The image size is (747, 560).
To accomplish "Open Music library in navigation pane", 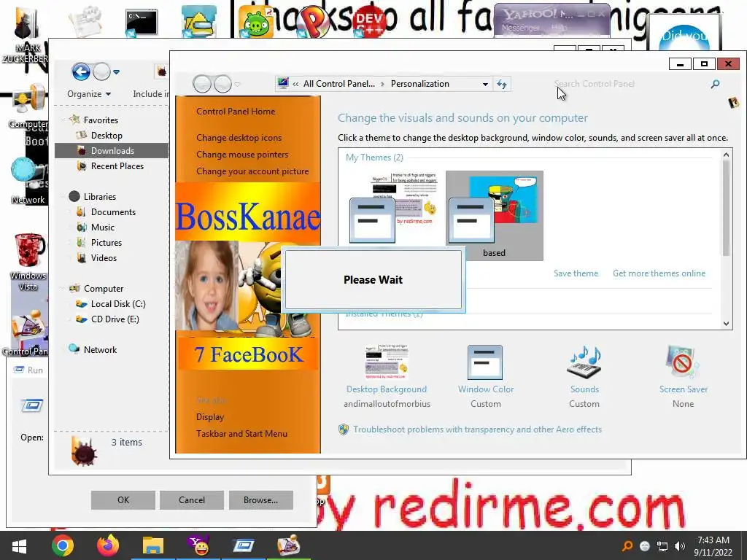I will (x=102, y=227).
